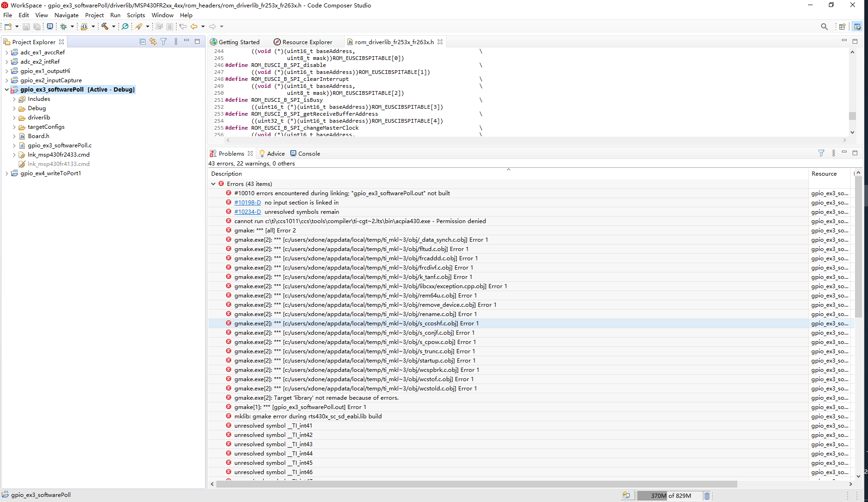The height and width of the screenshot is (502, 868).
Task: Navigate Forward with the gray arrow
Action: pos(213,26)
